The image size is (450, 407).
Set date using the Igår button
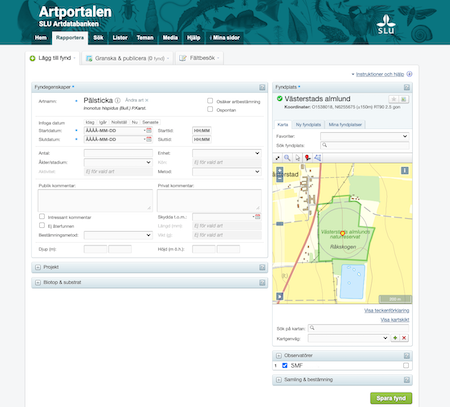[103, 122]
